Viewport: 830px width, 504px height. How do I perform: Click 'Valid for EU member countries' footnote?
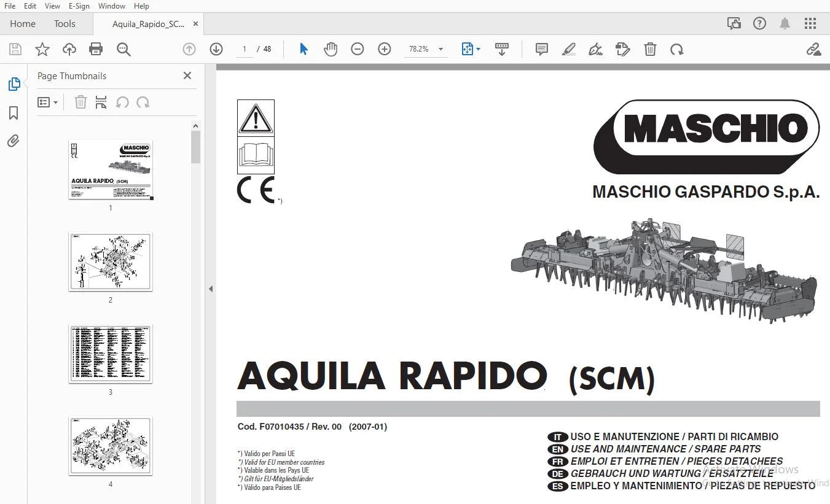(x=284, y=462)
